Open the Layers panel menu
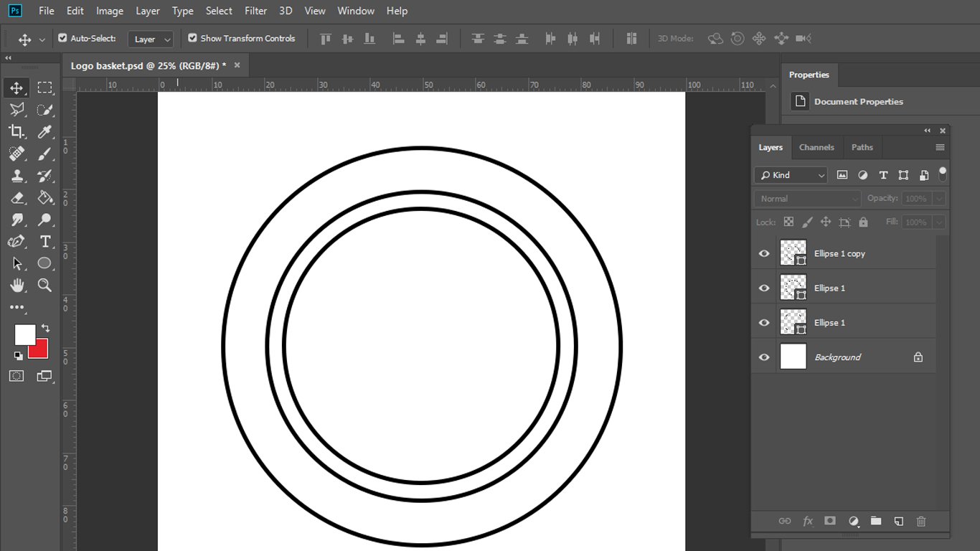The image size is (980, 551). 938,147
